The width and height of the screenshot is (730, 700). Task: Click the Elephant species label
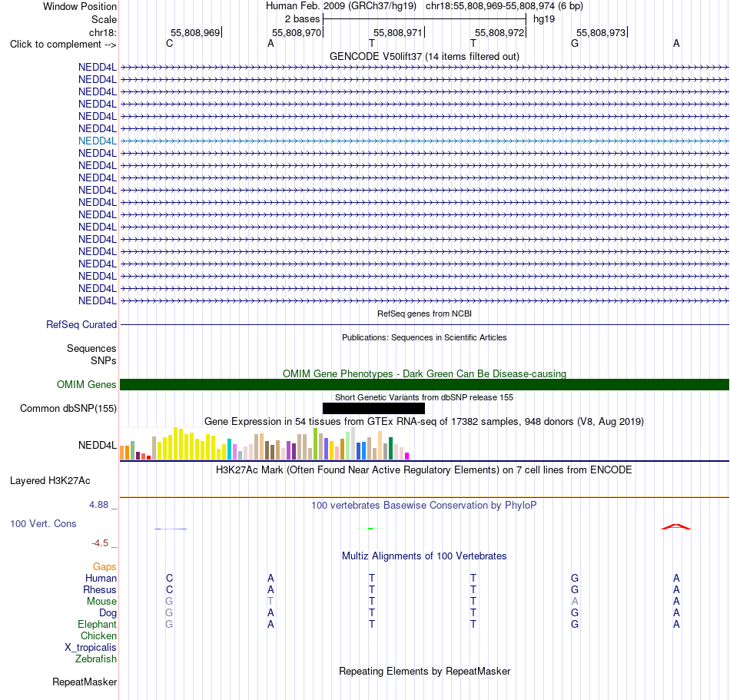coord(97,624)
